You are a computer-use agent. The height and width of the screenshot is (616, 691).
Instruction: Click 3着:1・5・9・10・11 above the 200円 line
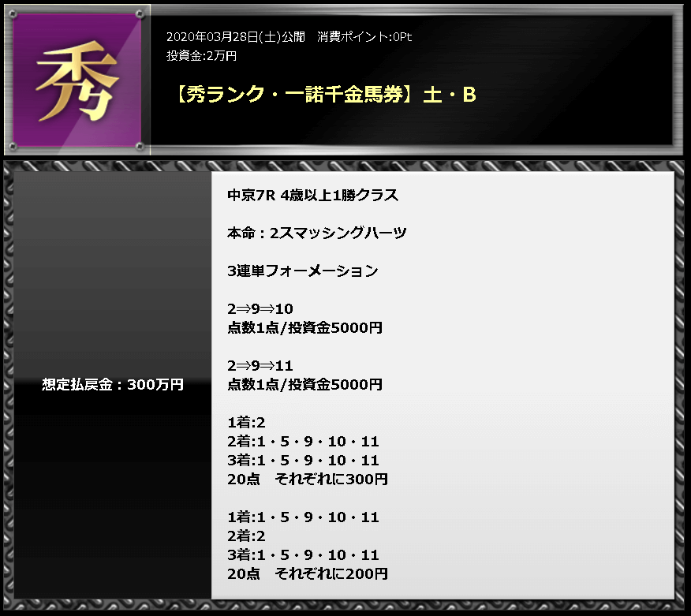[303, 555]
